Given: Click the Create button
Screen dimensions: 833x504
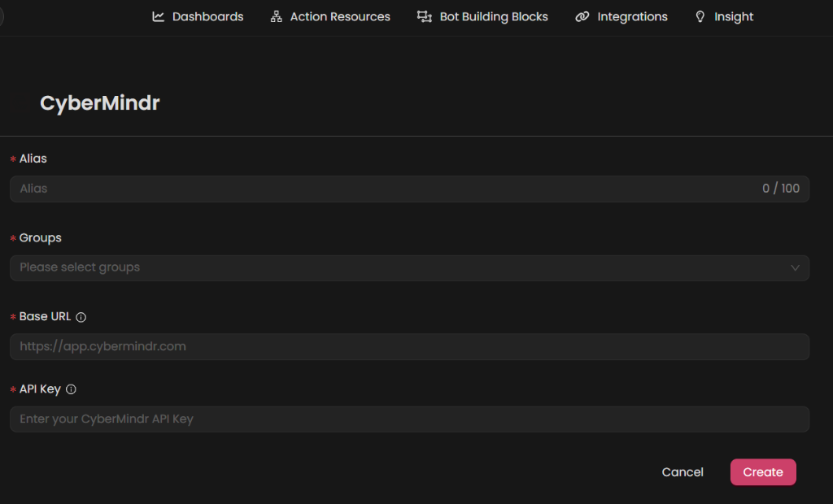Looking at the screenshot, I should pyautogui.click(x=763, y=472).
